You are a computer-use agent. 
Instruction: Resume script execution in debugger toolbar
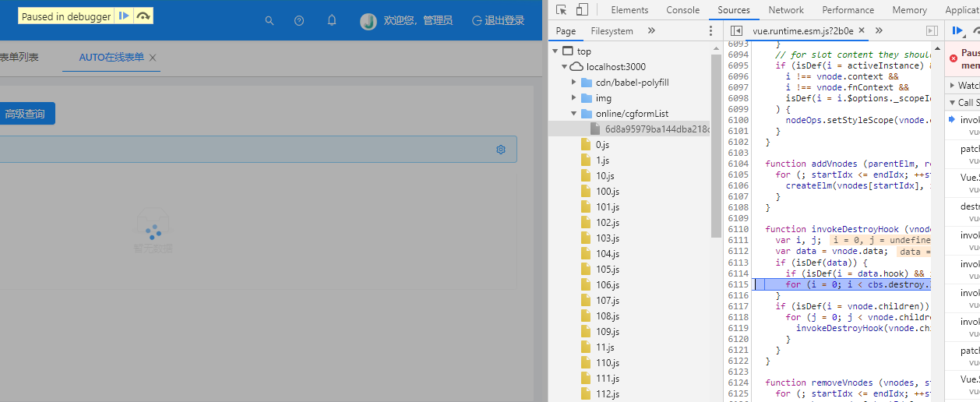click(x=958, y=30)
